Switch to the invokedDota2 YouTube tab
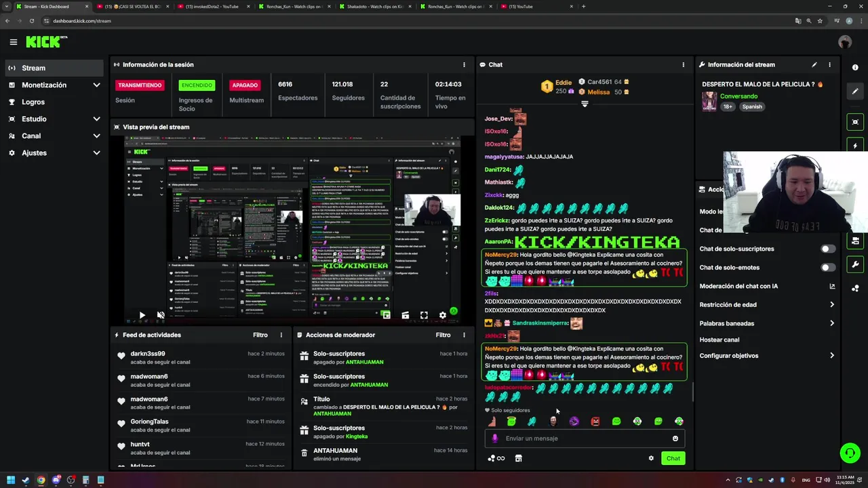This screenshot has width=868, height=488. coord(212,7)
